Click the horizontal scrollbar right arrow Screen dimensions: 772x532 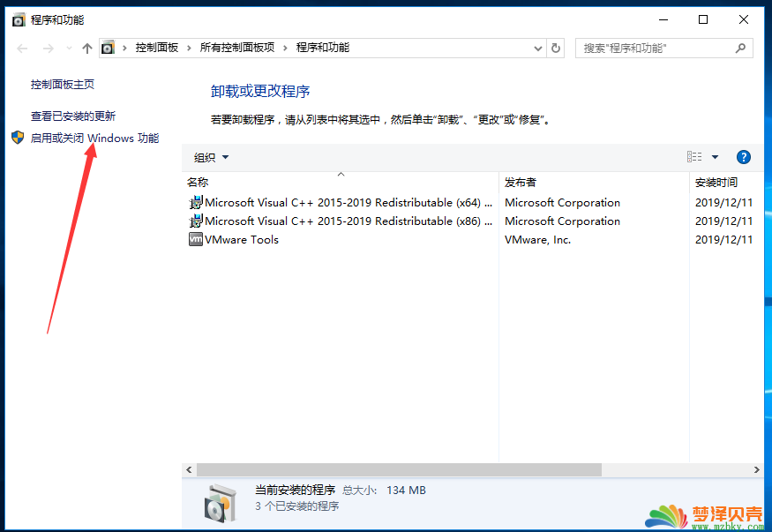click(x=757, y=470)
